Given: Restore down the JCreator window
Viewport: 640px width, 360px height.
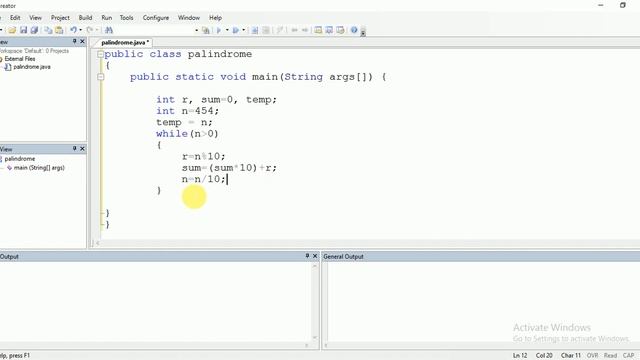Looking at the screenshot, I should click(x=622, y=5).
